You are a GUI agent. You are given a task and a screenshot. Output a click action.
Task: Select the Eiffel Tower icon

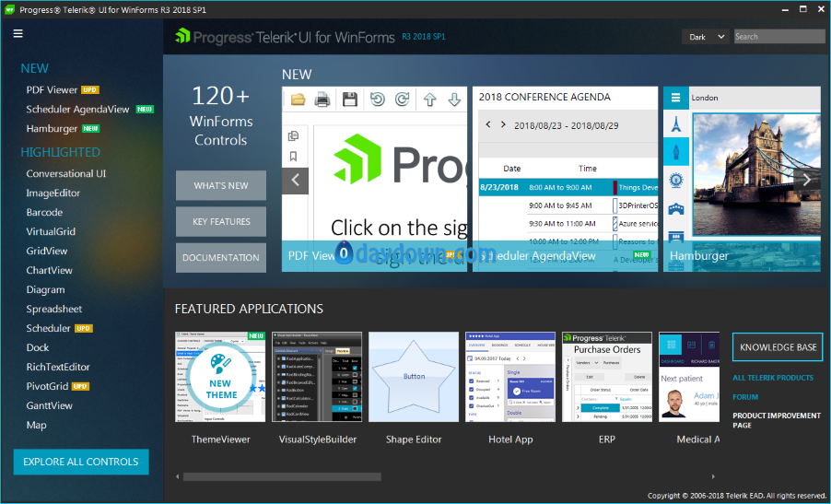675,124
